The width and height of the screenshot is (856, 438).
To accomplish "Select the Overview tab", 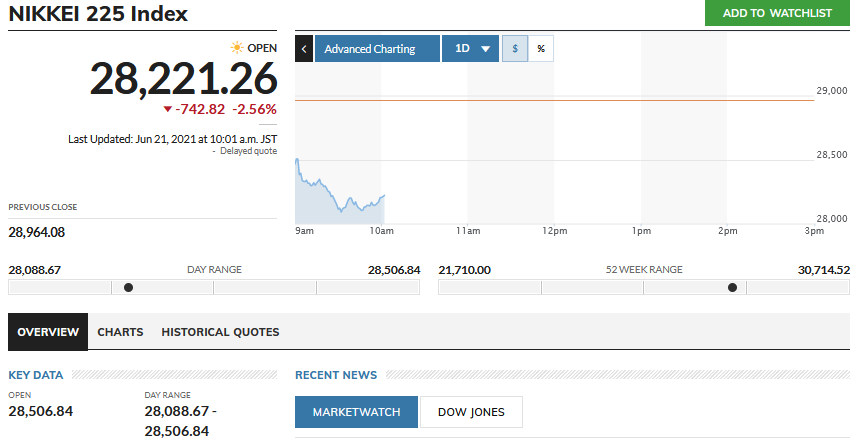I will (x=48, y=332).
